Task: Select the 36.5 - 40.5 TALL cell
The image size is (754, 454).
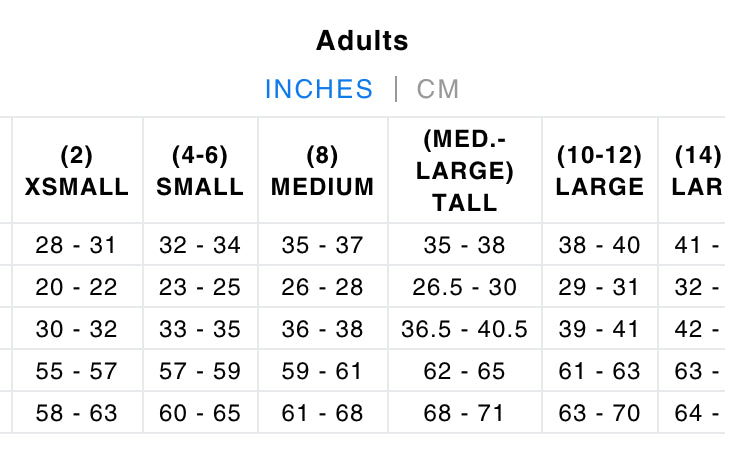Action: click(465, 329)
